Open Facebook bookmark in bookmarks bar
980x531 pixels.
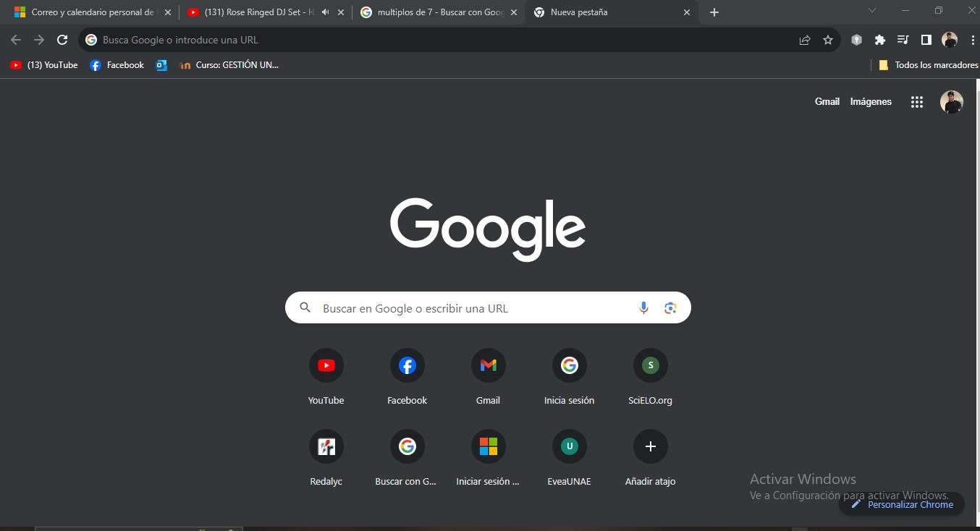click(117, 65)
